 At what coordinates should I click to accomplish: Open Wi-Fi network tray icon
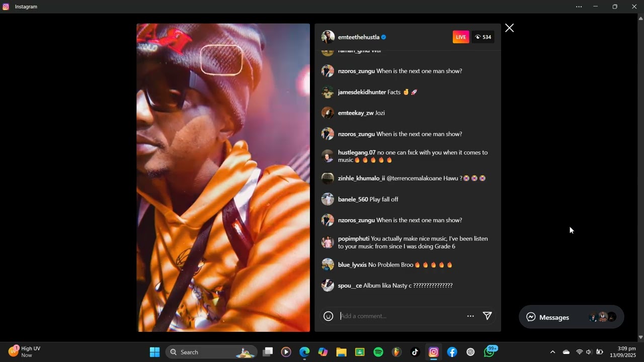(x=579, y=352)
